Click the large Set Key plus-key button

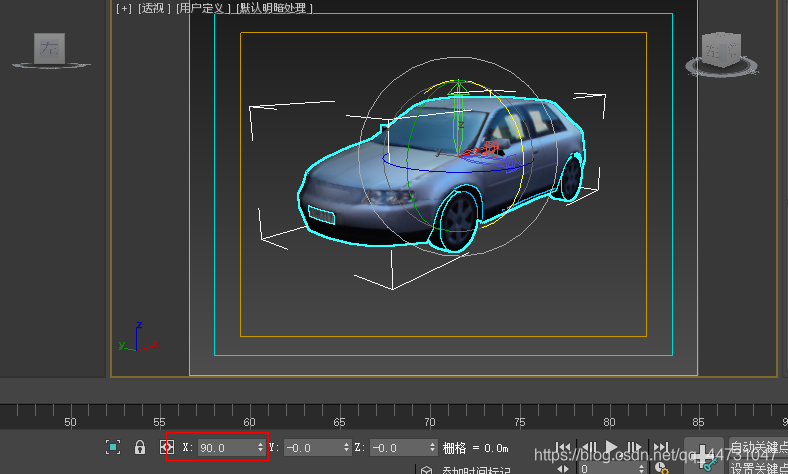tap(704, 456)
